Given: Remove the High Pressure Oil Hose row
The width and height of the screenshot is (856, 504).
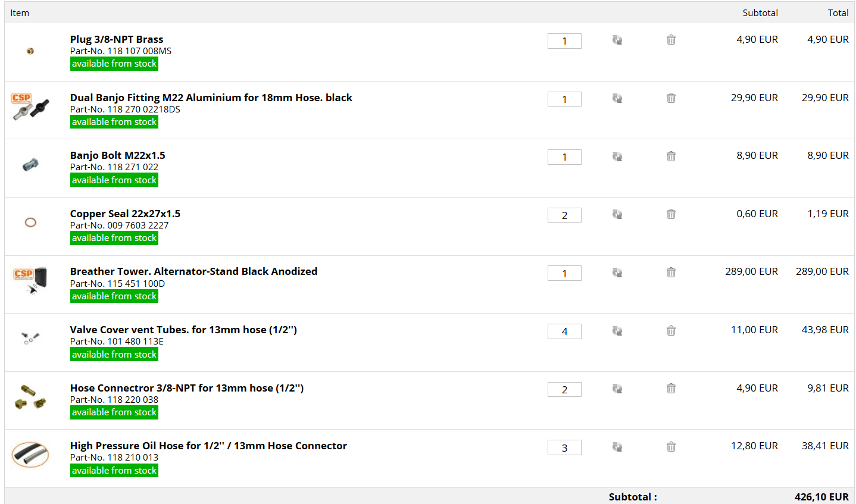Looking at the screenshot, I should point(671,447).
